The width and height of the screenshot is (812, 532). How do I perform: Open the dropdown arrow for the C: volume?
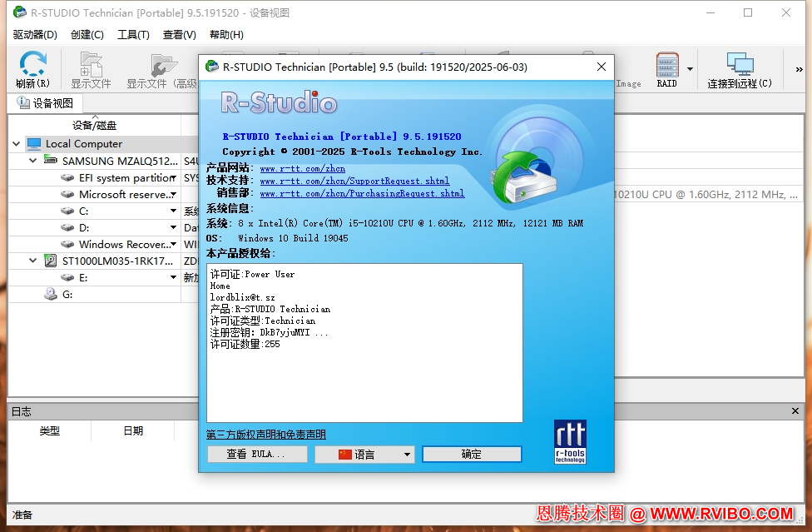(174, 211)
